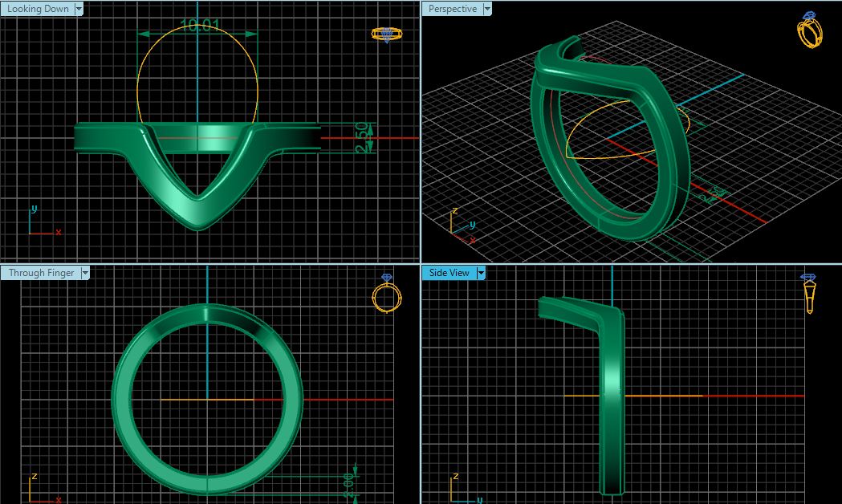Open the Perspective viewport dropdown arrow
The width and height of the screenshot is (842, 504).
(489, 8)
